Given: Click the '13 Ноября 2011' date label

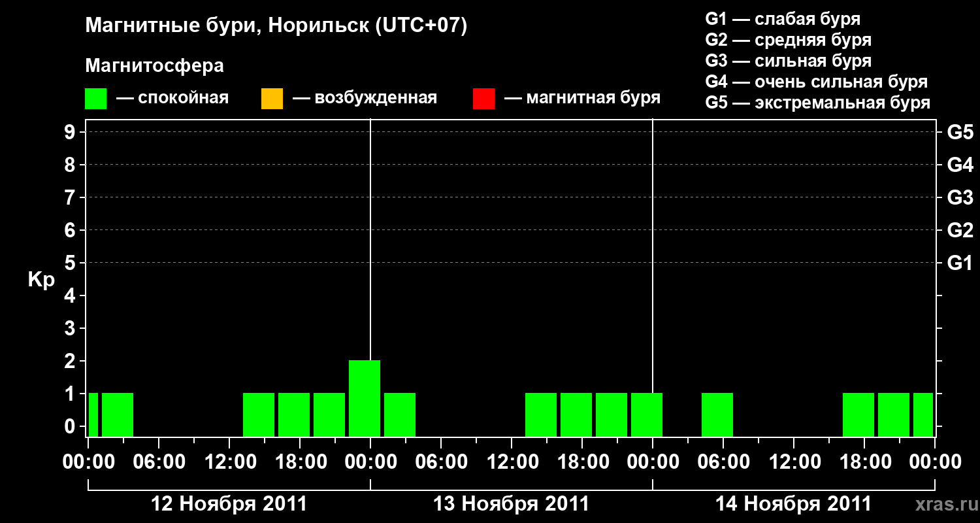Looking at the screenshot, I should click(x=512, y=504).
